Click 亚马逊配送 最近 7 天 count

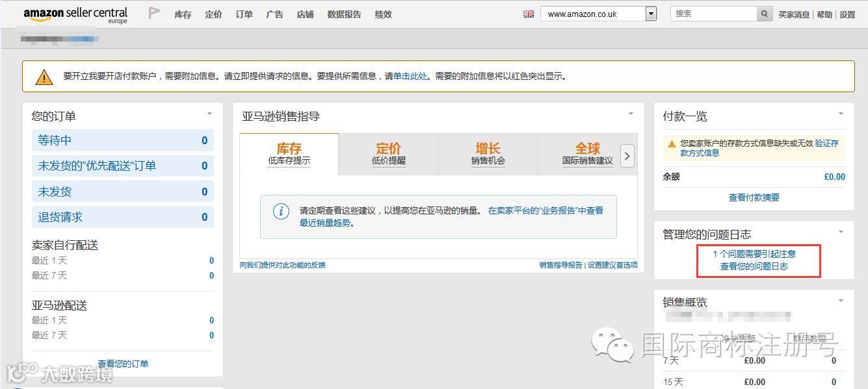point(211,335)
